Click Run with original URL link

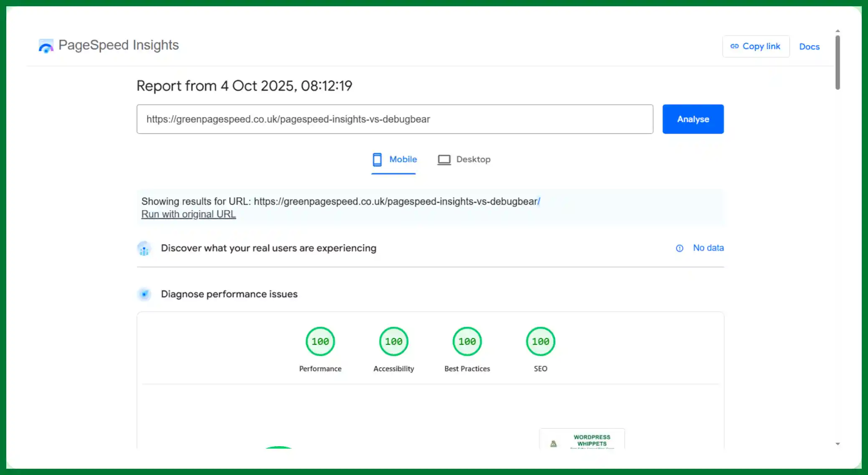pyautogui.click(x=188, y=214)
